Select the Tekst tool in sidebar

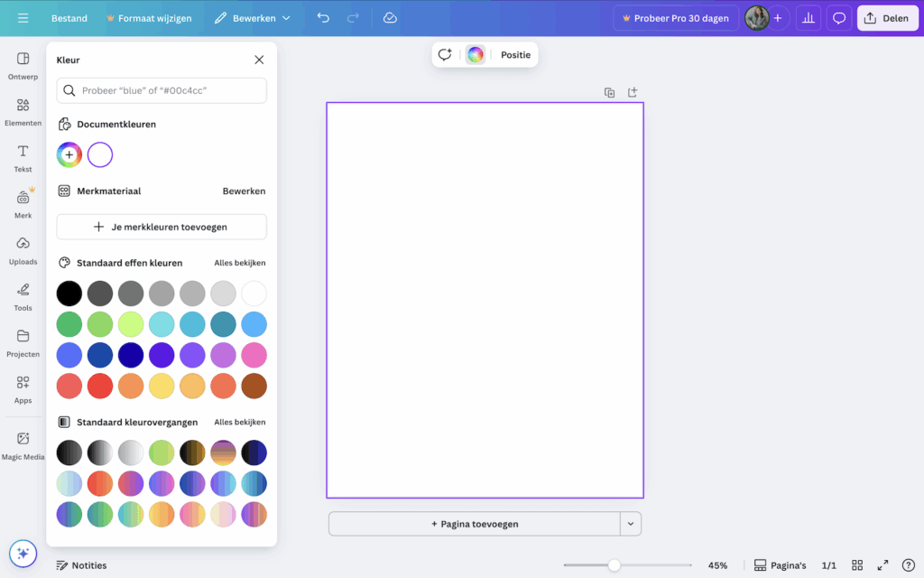(x=23, y=157)
